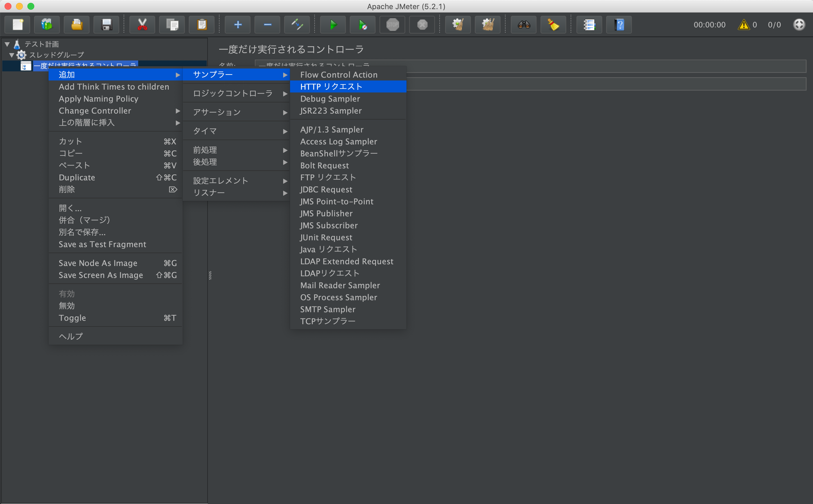Select Save as Test Fragment

pos(115,244)
